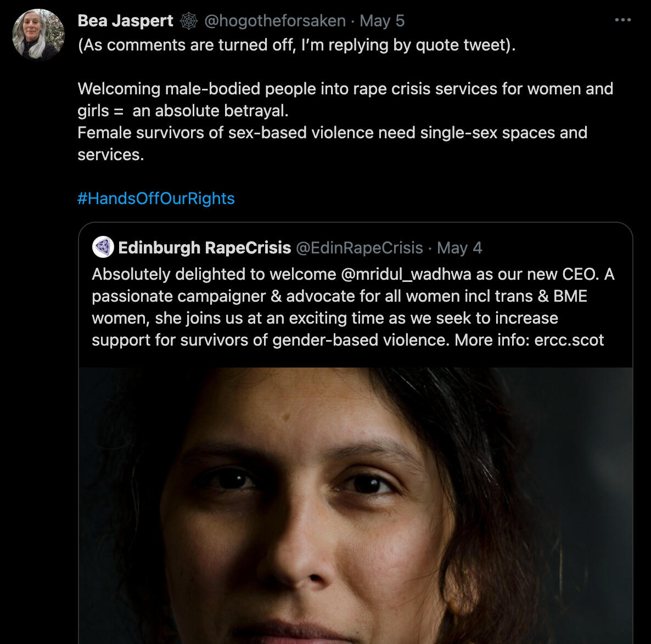The width and height of the screenshot is (651, 644).
Task: Click the spider web emoji beside Bea Jaspert
Action: [x=188, y=21]
